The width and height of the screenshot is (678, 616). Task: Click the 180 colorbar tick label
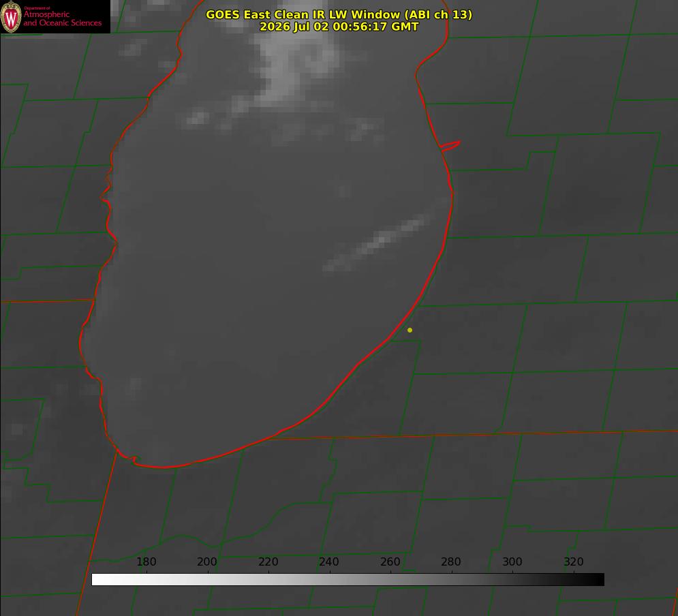click(146, 561)
